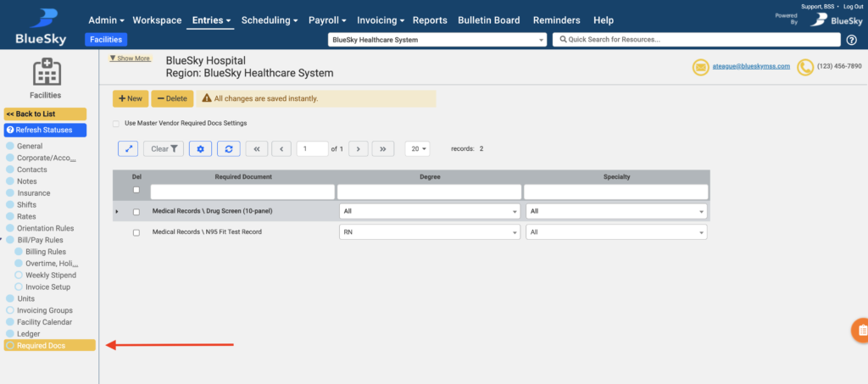The height and width of the screenshot is (384, 868).
Task: Open the orange clipboard widget
Action: (x=860, y=330)
